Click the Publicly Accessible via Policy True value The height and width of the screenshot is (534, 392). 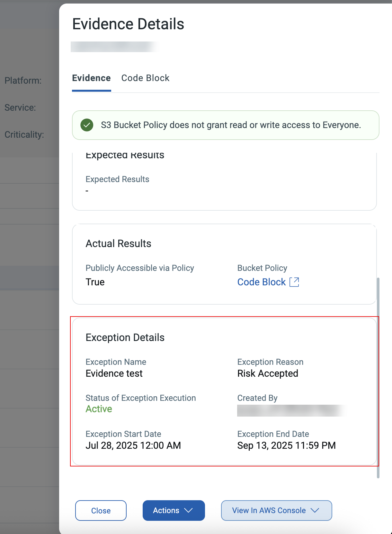(x=95, y=282)
